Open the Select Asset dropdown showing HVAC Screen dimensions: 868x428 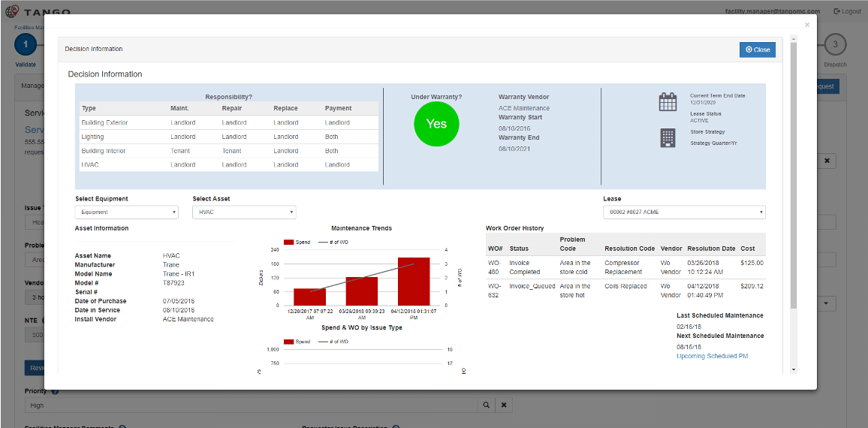[244, 212]
